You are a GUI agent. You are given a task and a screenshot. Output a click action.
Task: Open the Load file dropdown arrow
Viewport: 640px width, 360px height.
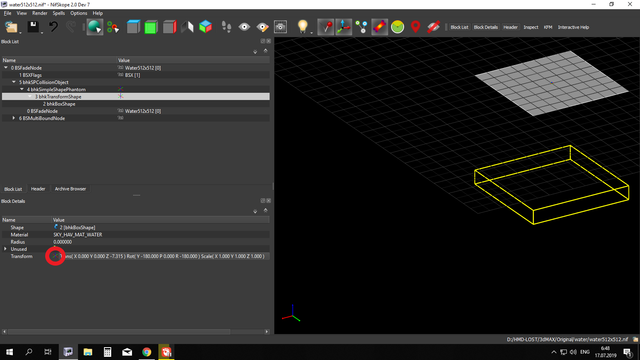pos(20,33)
